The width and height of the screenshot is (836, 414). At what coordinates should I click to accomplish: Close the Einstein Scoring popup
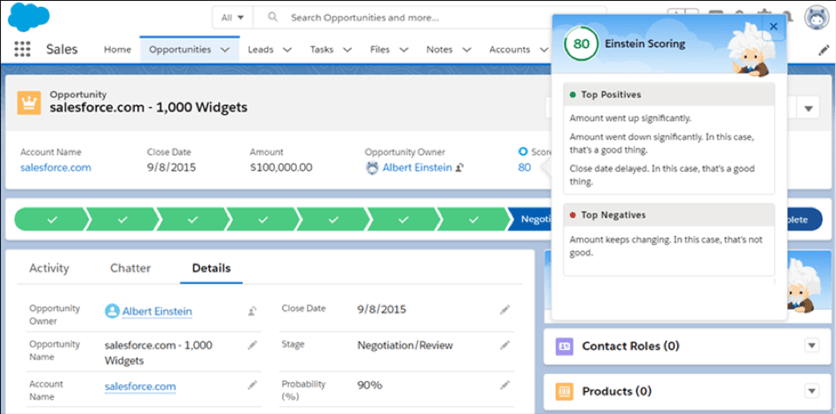click(772, 27)
